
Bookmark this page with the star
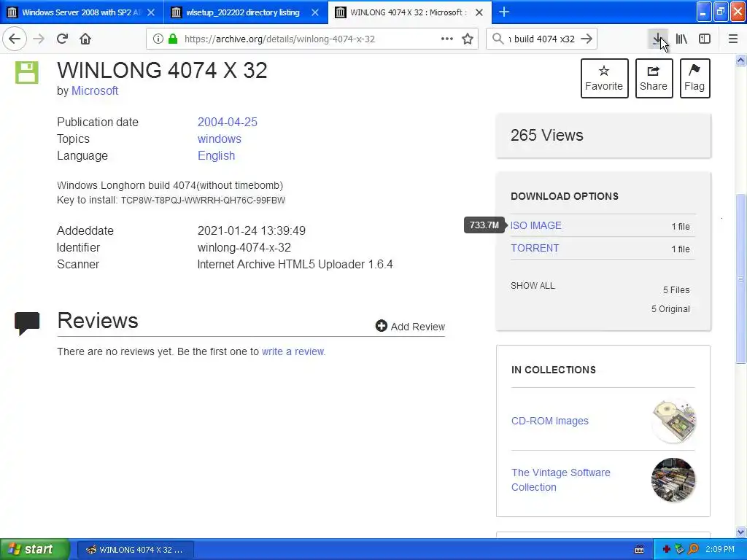point(468,39)
